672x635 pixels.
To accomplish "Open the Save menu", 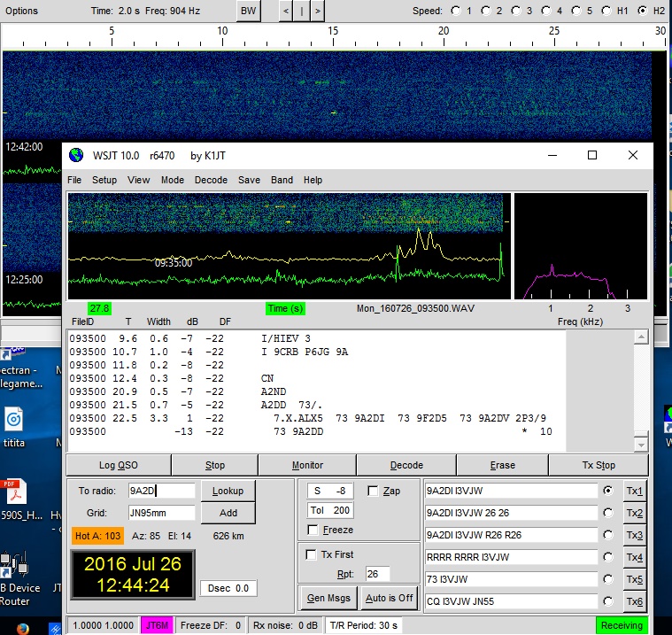I will click(x=249, y=180).
